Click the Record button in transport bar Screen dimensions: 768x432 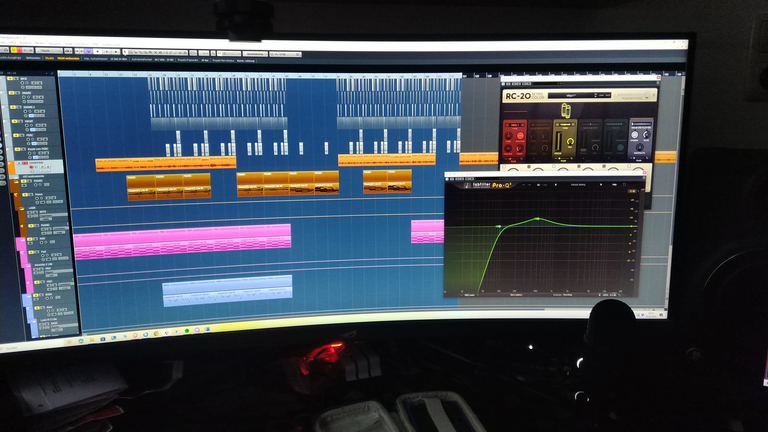click(x=116, y=51)
